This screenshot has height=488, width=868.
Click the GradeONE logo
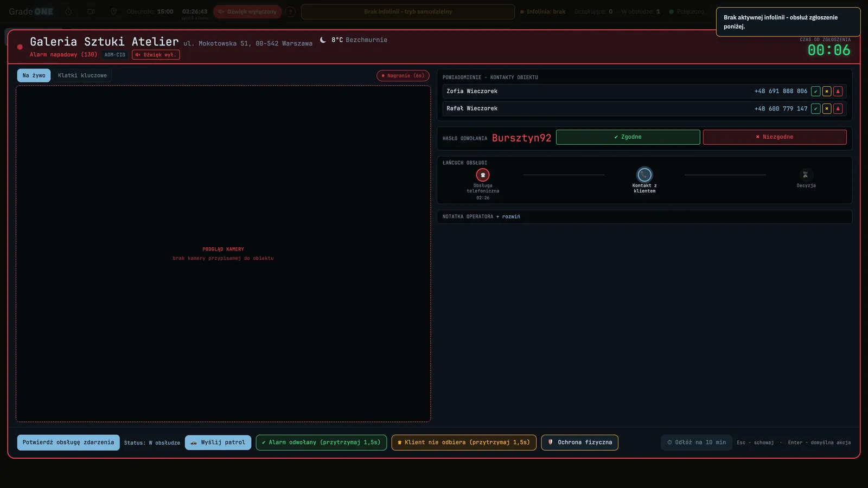point(31,11)
